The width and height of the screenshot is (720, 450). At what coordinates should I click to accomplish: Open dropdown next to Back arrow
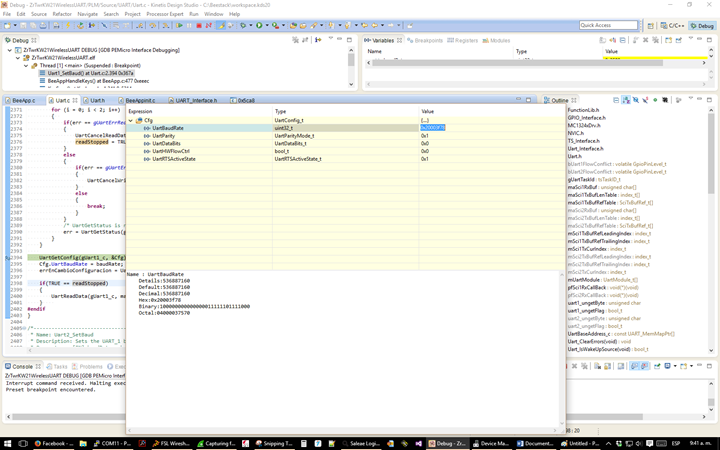click(382, 26)
